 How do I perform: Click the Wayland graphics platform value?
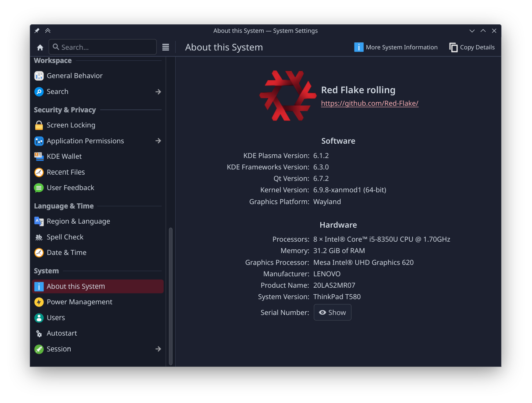coord(327,202)
